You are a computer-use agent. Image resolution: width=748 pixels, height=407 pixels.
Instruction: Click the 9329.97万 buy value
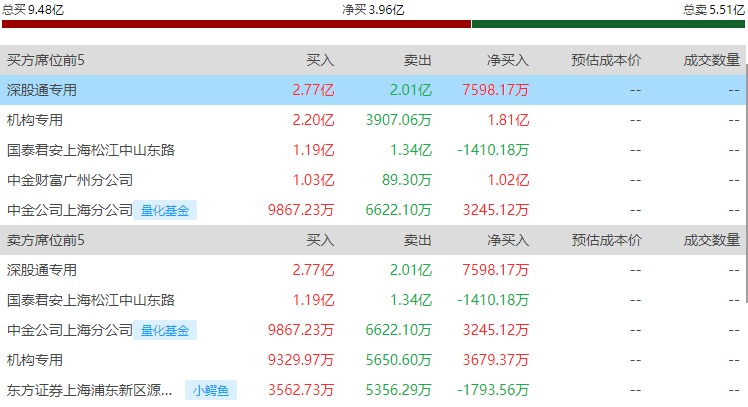(x=301, y=360)
